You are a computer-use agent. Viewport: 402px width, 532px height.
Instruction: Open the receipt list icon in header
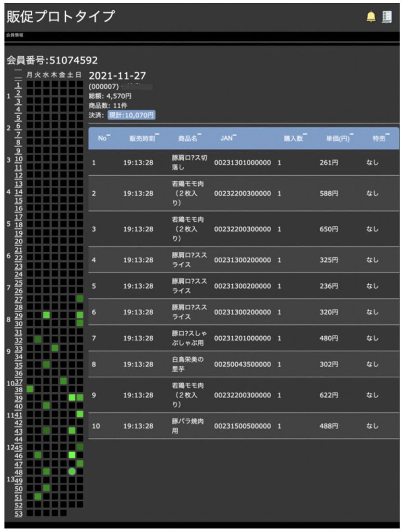click(x=386, y=17)
